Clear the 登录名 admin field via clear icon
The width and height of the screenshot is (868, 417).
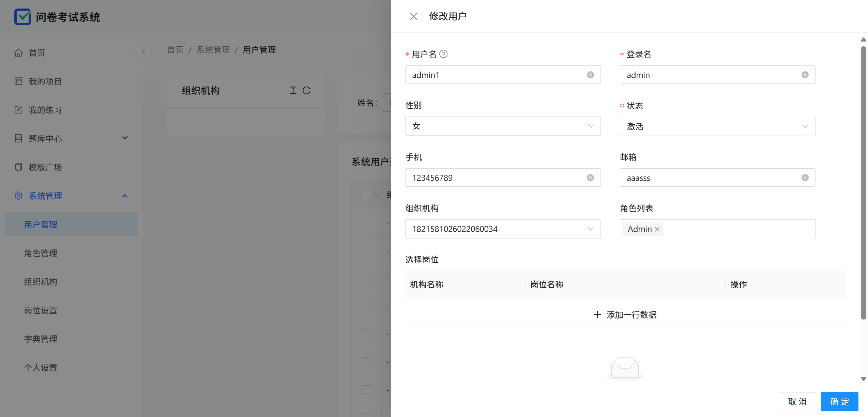pos(805,75)
